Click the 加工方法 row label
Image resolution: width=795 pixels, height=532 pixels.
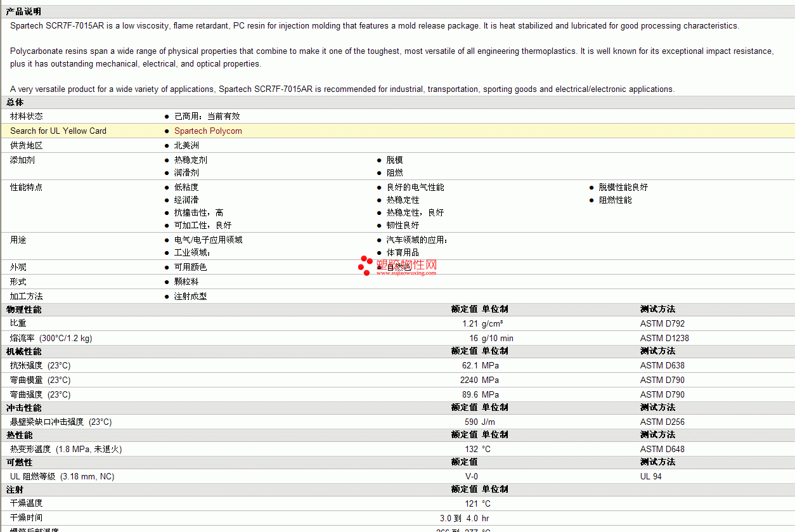click(x=27, y=296)
